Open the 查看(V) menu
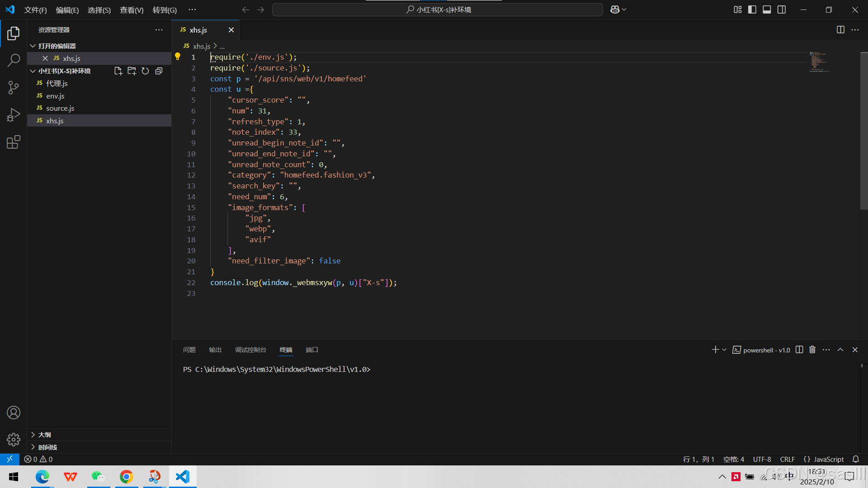The height and width of the screenshot is (488, 868). (x=132, y=10)
